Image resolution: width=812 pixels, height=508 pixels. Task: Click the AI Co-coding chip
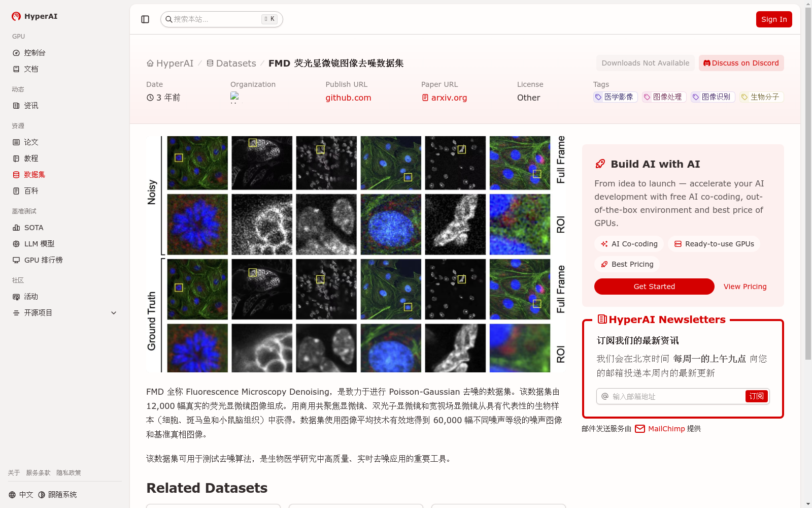(x=629, y=244)
